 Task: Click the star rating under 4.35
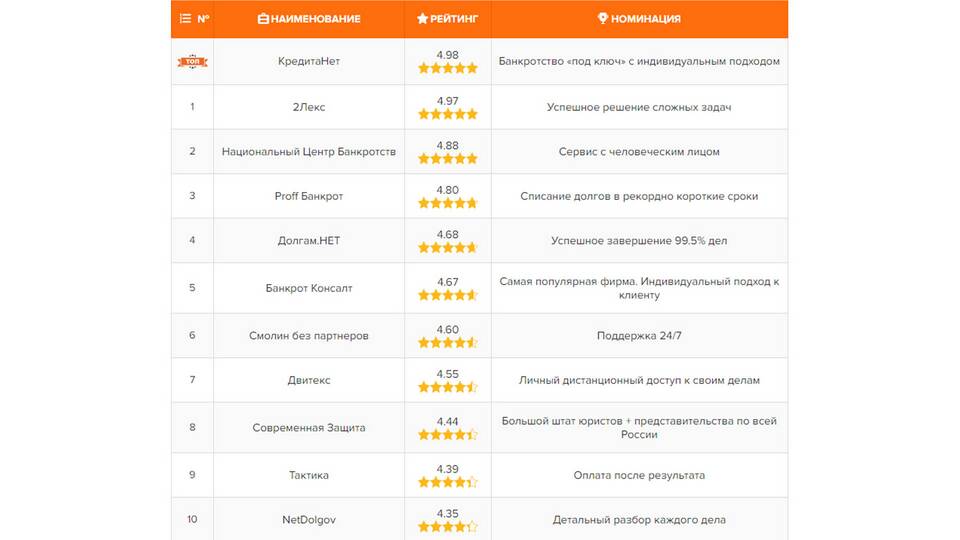448,527
